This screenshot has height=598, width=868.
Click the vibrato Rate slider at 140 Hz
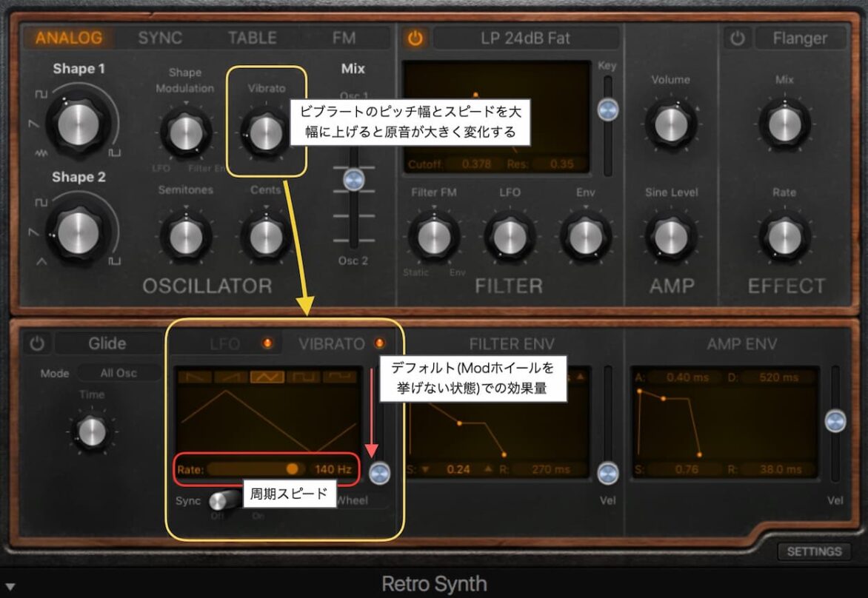293,469
